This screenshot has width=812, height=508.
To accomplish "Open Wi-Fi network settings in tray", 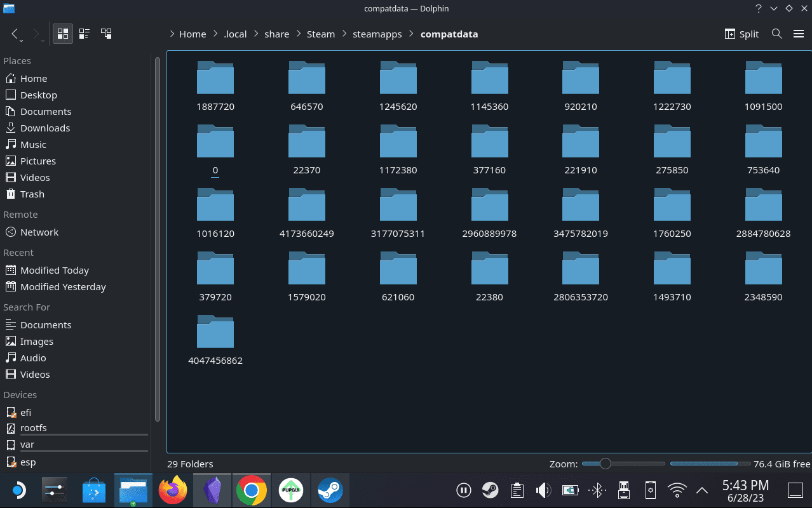I will click(677, 490).
